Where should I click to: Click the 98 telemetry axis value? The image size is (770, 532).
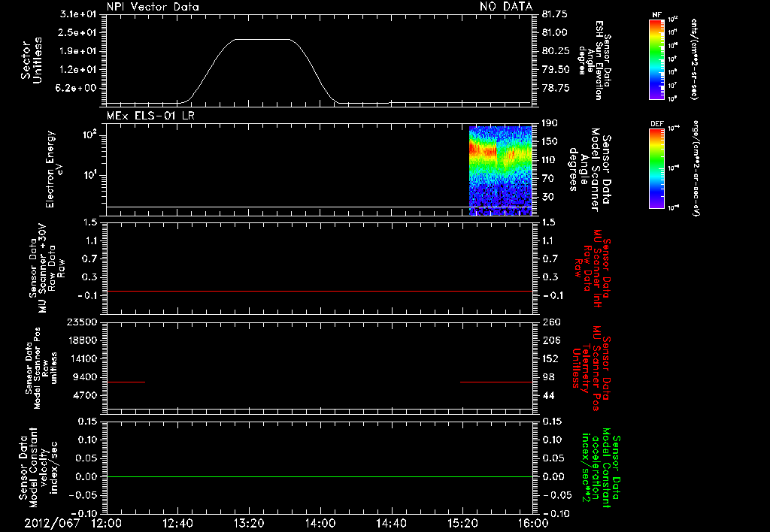tap(548, 377)
